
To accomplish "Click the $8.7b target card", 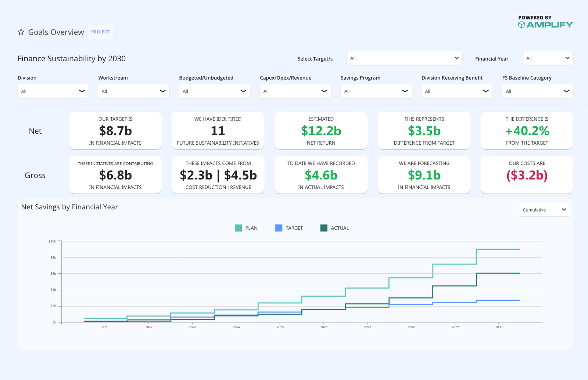I will 115,131.
